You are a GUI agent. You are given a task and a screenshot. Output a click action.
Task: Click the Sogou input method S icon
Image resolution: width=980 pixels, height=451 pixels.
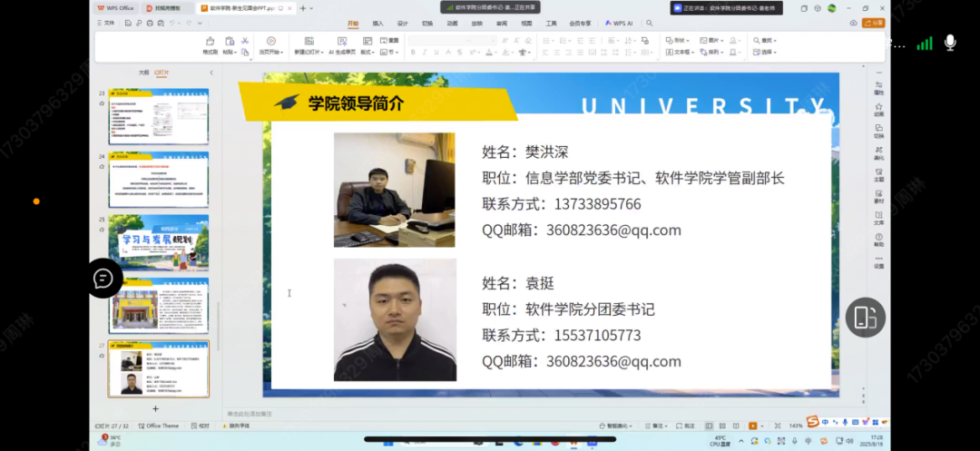[812, 421]
